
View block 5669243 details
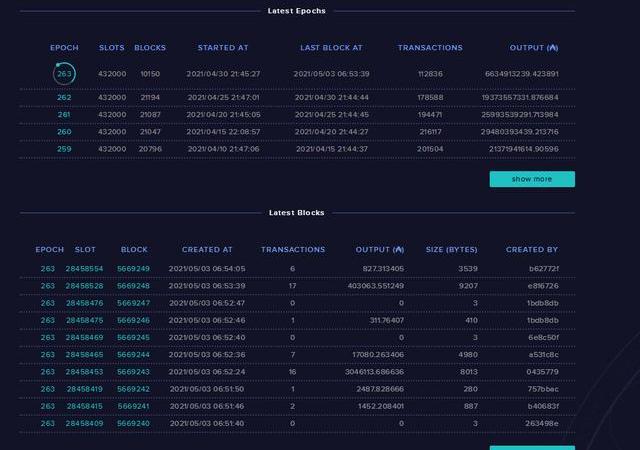click(x=133, y=372)
